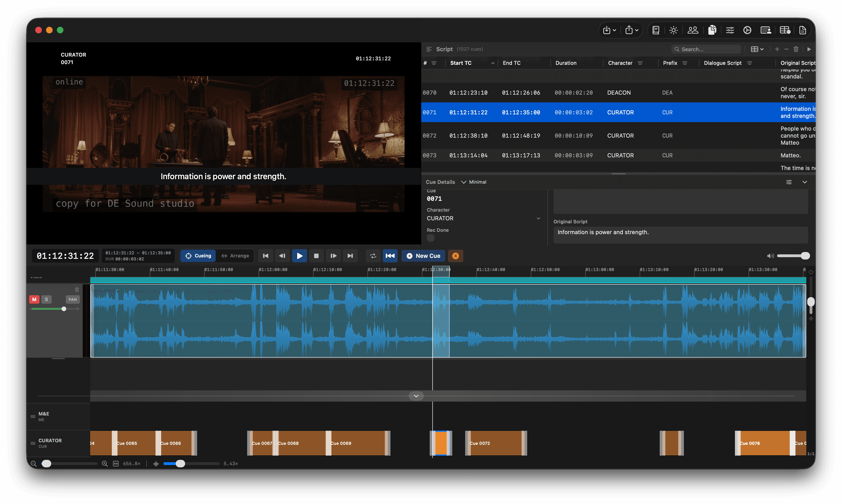Open the export share menu in top toolbar
The image size is (842, 504).
(631, 30)
